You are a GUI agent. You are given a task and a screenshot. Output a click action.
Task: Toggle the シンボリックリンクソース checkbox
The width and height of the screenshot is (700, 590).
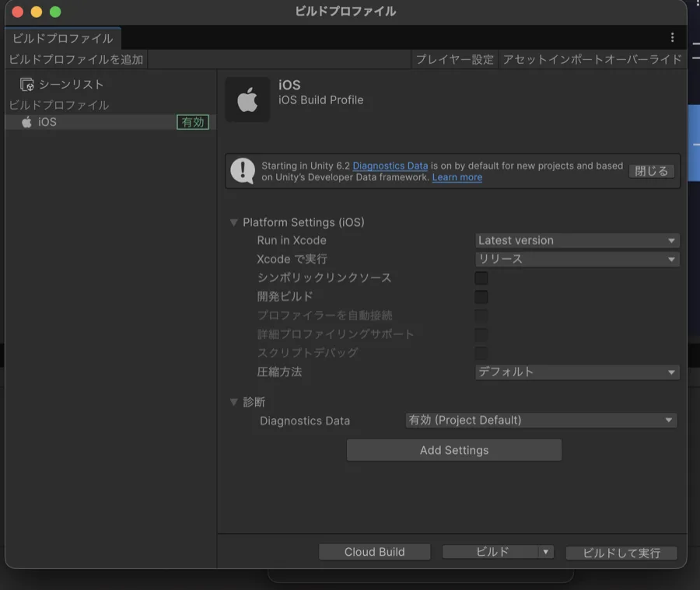click(x=481, y=278)
